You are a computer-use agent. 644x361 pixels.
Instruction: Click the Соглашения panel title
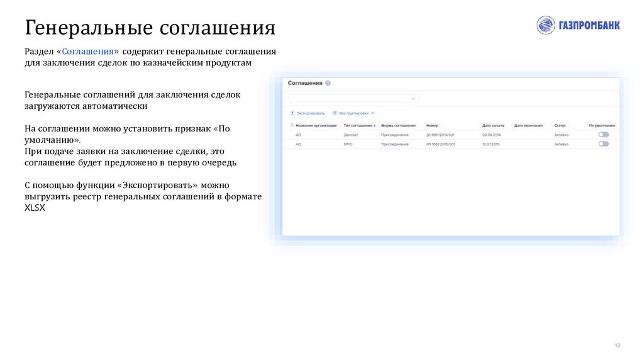[305, 83]
